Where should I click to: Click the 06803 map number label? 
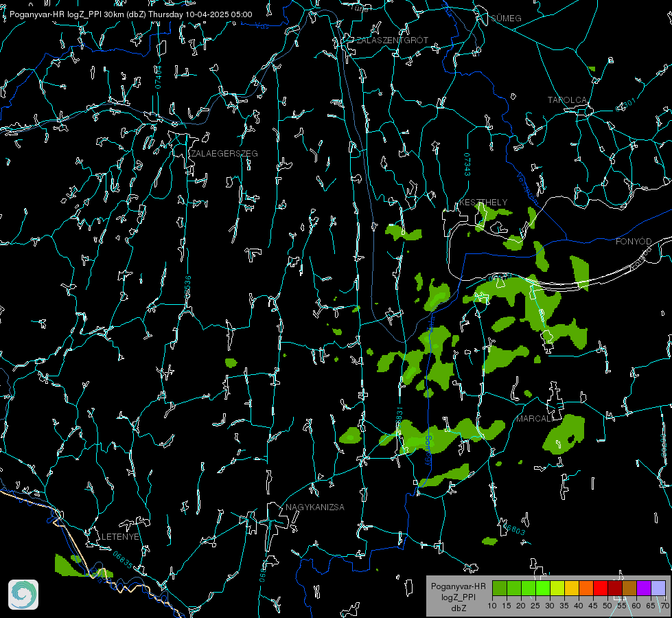tap(513, 528)
